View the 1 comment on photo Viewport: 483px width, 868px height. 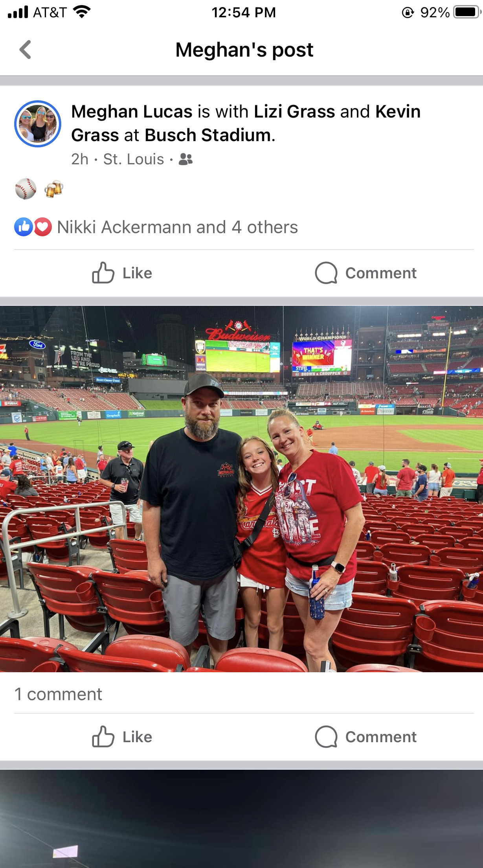tap(58, 694)
